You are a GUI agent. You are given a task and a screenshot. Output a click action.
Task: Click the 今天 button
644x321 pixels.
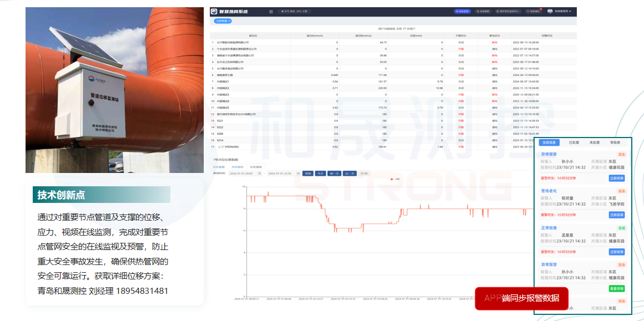coord(320,174)
